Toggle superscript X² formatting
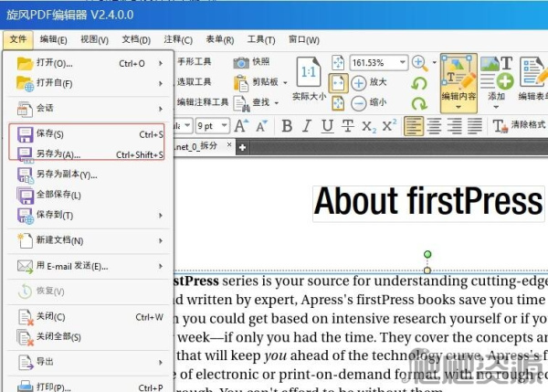The height and width of the screenshot is (392, 548). [x=389, y=125]
